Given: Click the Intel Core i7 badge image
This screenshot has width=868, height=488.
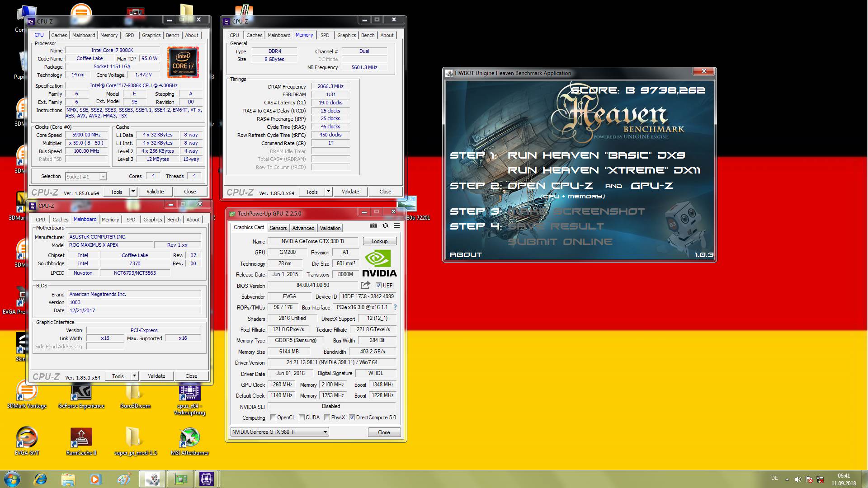Looking at the screenshot, I should tap(183, 62).
